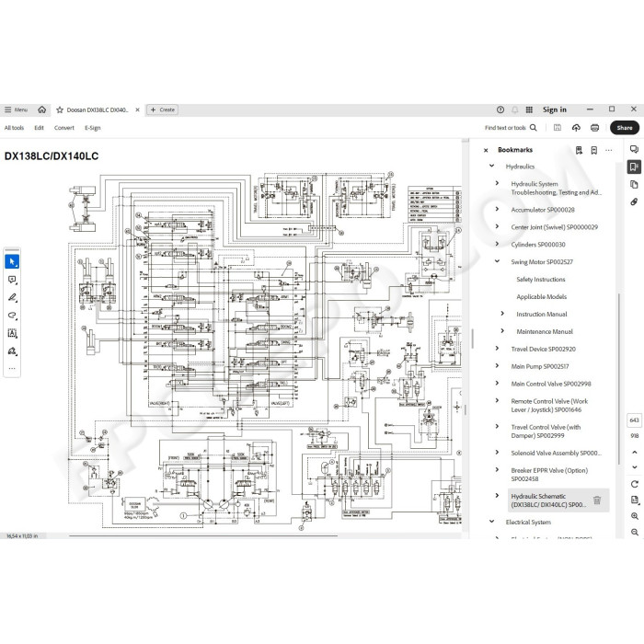Create a new tab with Create button

163,109
